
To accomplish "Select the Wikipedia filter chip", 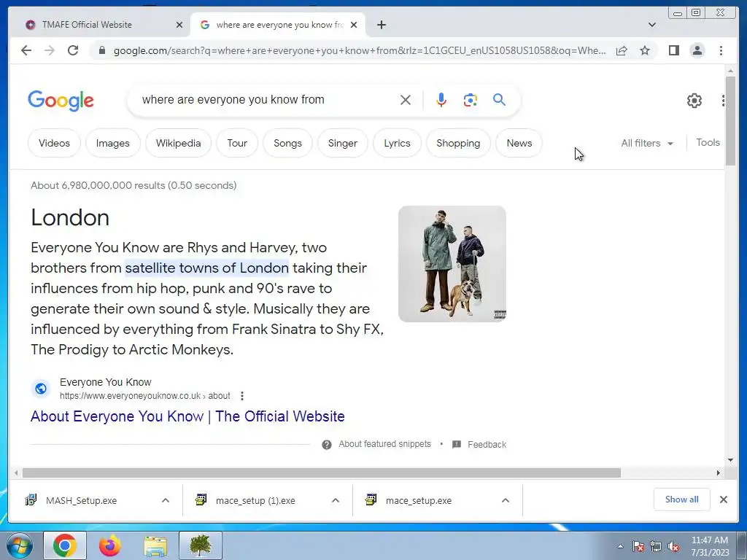I will point(178,143).
